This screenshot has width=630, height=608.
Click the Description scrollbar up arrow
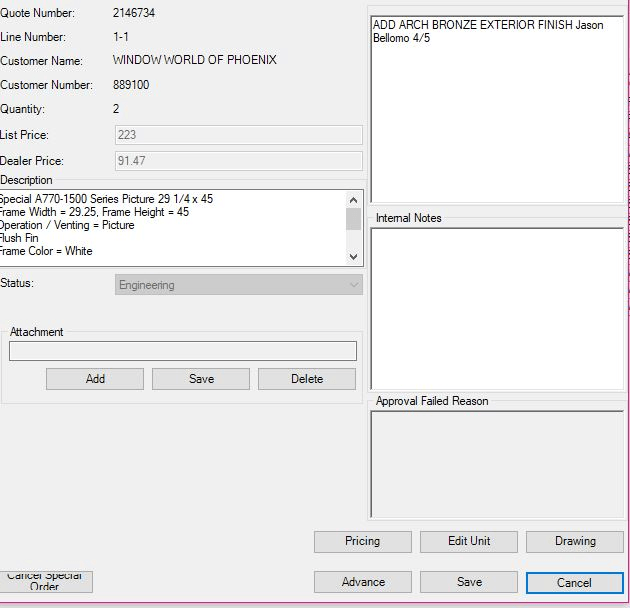coord(353,198)
